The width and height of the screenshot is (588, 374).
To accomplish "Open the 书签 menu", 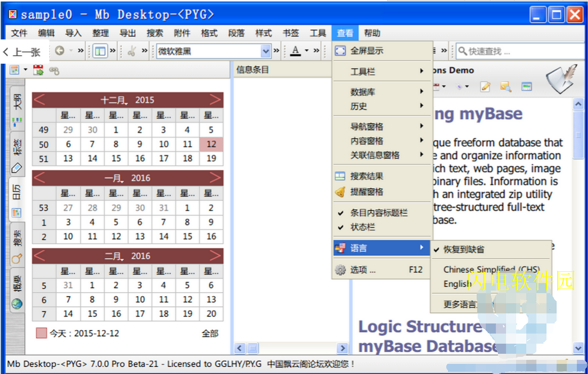I will click(x=290, y=33).
